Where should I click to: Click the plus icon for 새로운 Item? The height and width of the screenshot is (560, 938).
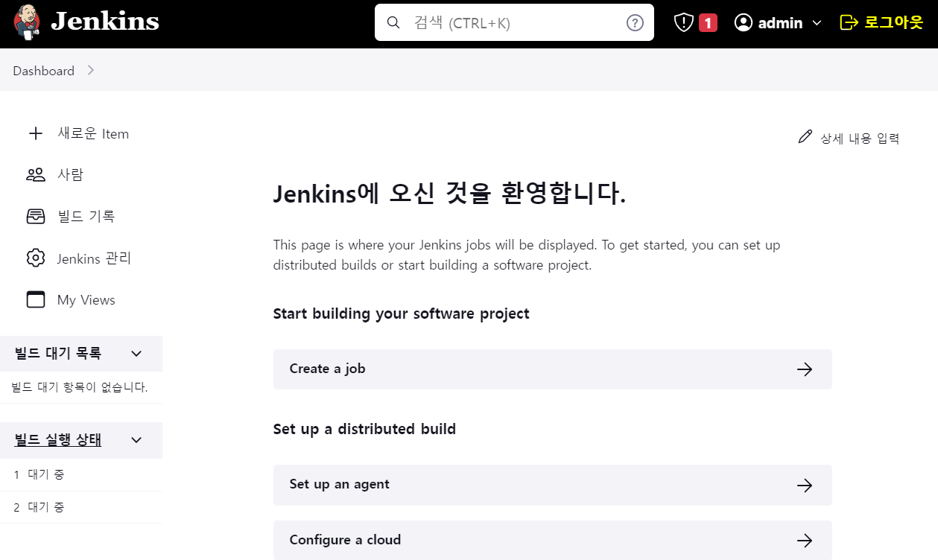[35, 133]
